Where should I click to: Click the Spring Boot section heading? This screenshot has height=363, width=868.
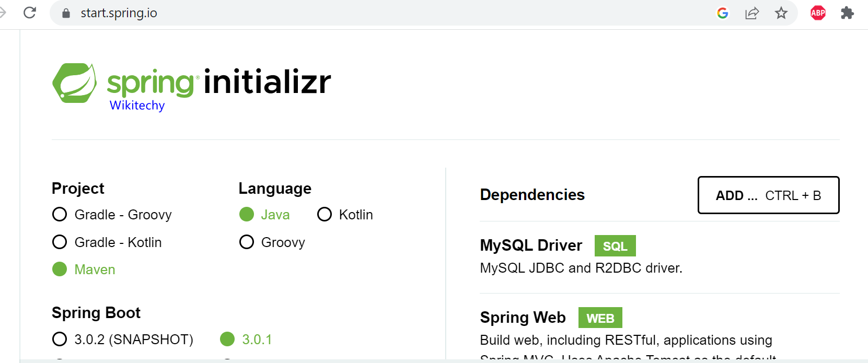coord(96,313)
